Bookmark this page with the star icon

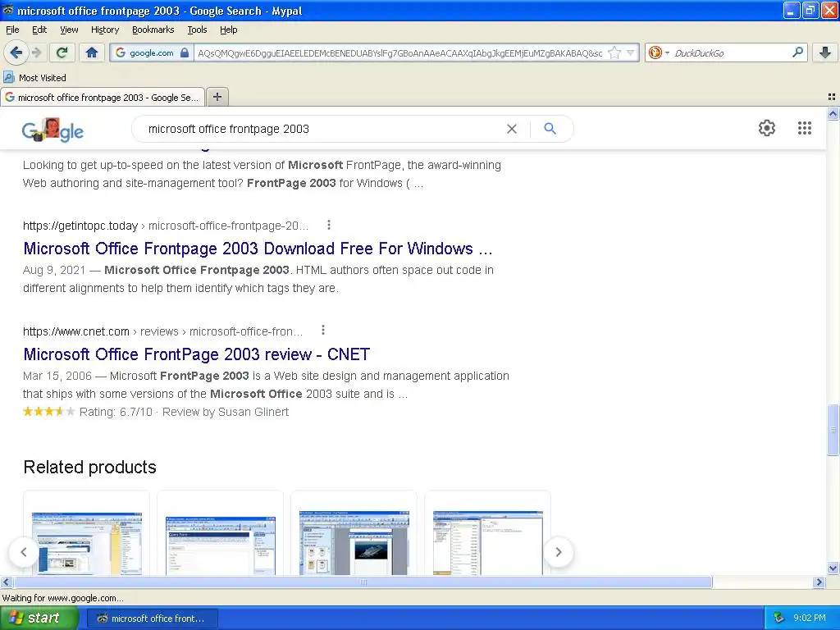click(614, 52)
